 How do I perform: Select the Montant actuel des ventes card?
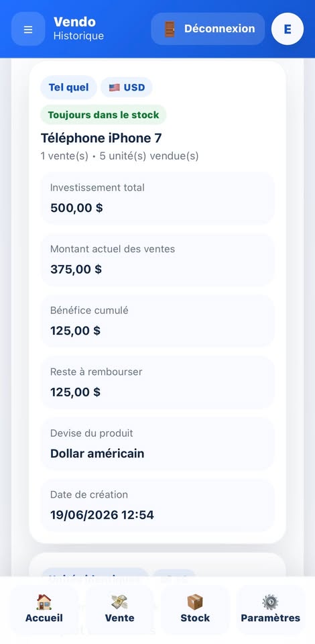(157, 260)
